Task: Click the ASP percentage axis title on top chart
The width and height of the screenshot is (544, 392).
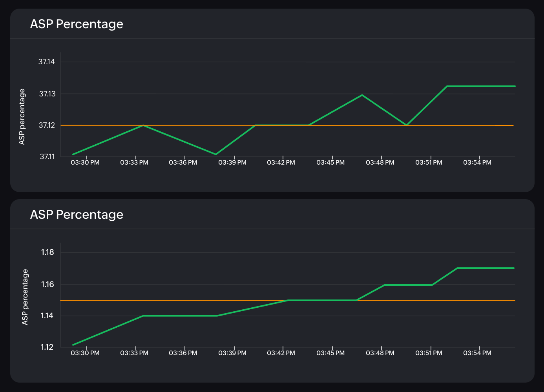Action: (22, 116)
